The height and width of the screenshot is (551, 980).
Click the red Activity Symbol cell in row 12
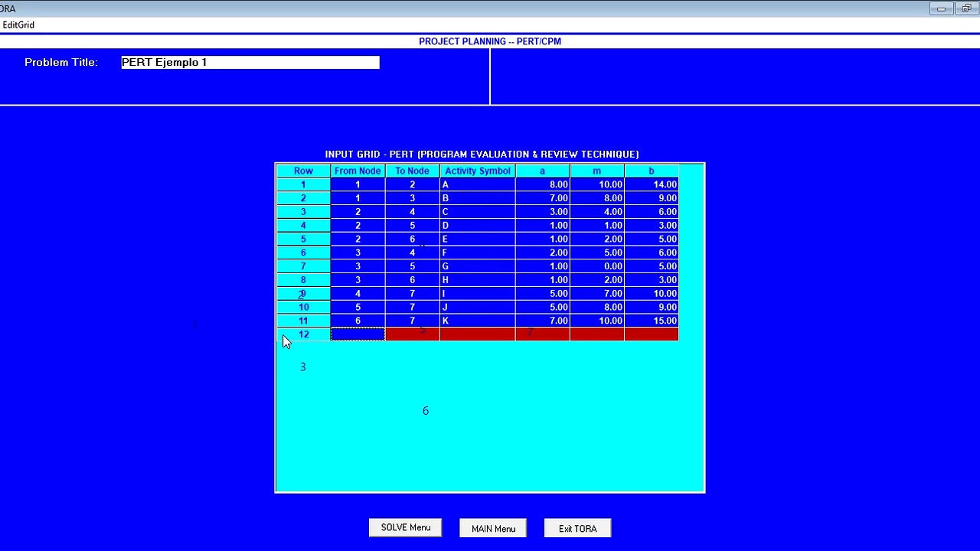point(477,334)
